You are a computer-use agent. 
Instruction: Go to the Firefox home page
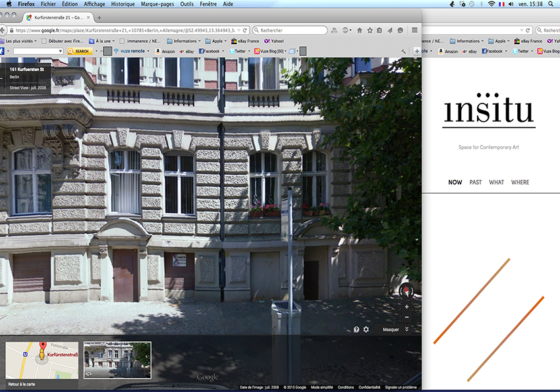[360, 30]
